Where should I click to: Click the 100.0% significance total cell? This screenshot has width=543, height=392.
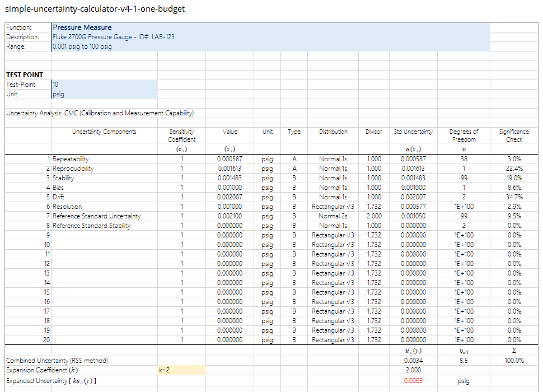514,361
